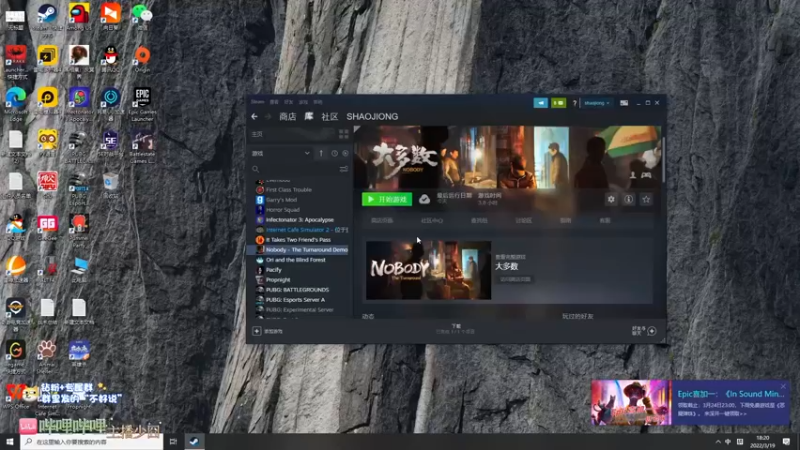Click the downloads status at bottom center
Viewport: 800px width, 450px height.
coord(456,329)
